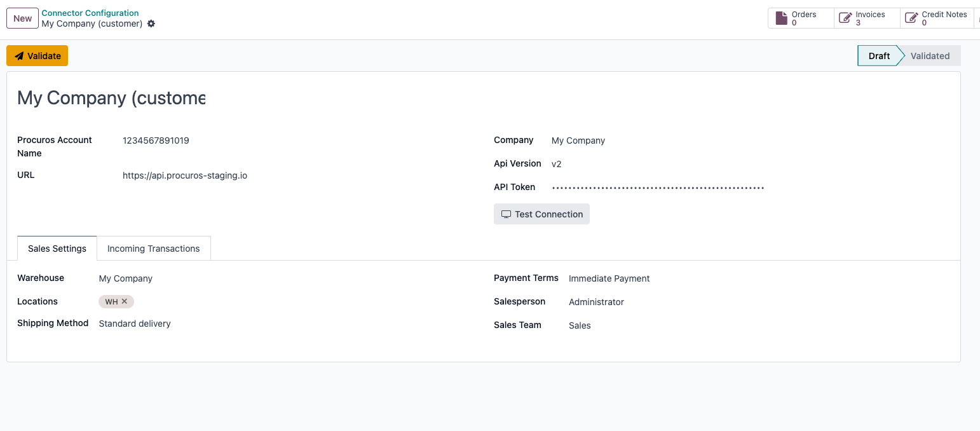Viewport: 980px width, 431px height.
Task: Open the Invoices pencil icon stat
Action: click(x=845, y=18)
